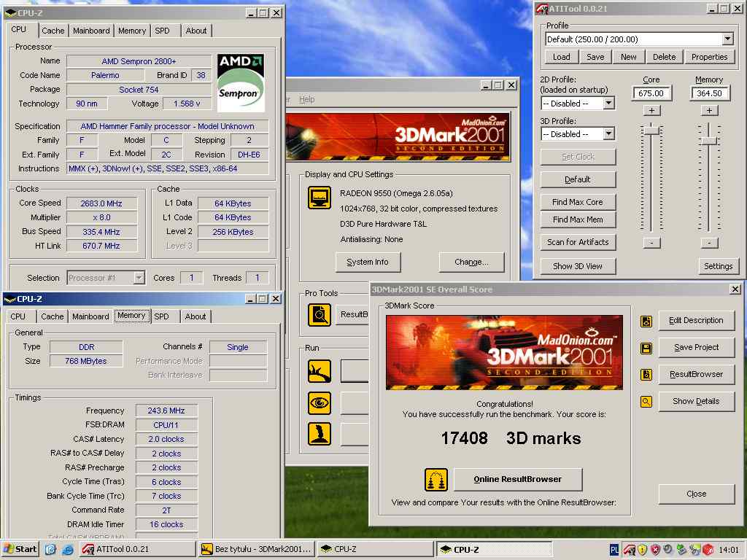Image resolution: width=747 pixels, height=560 pixels.
Task: Open the Processor #1 selection dropdown
Action: 139,278
